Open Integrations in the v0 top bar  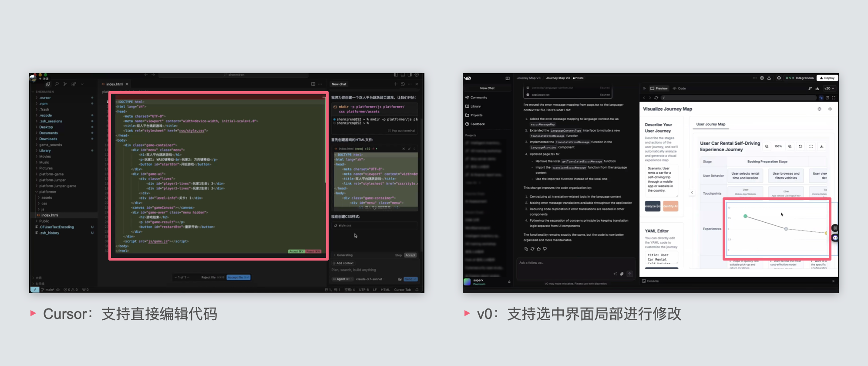800,78
